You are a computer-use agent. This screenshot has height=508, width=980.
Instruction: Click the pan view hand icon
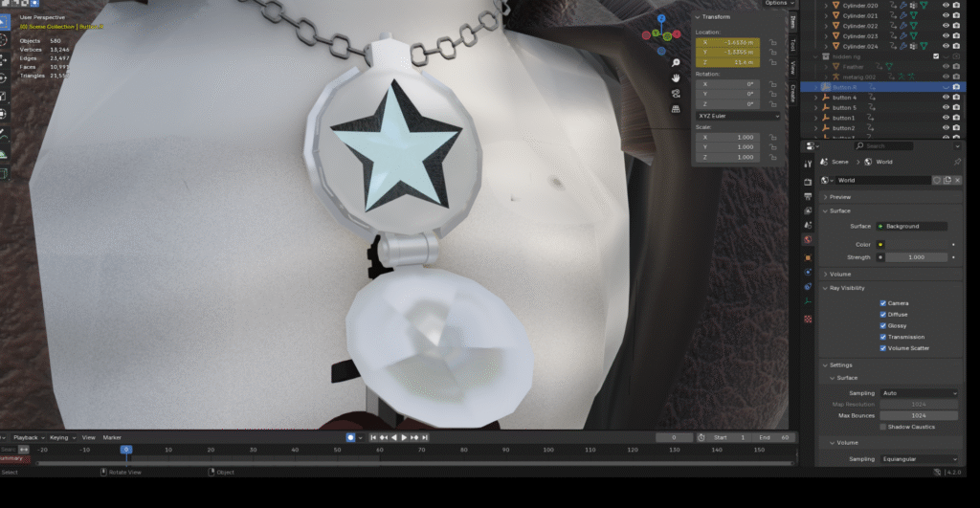coord(676,77)
